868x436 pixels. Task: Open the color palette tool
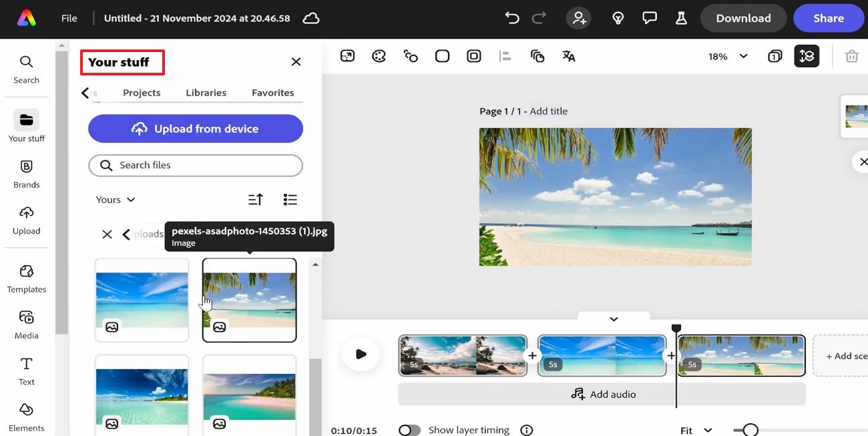[x=379, y=56]
